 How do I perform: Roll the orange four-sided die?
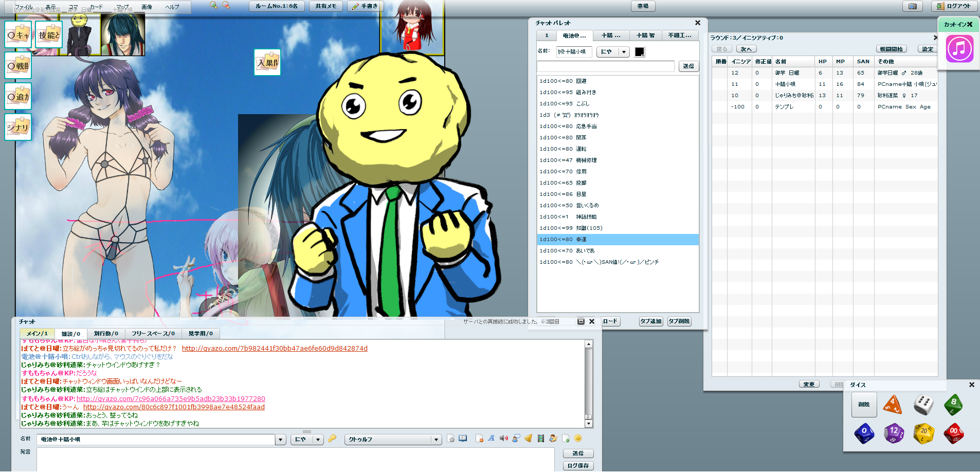coord(893,405)
